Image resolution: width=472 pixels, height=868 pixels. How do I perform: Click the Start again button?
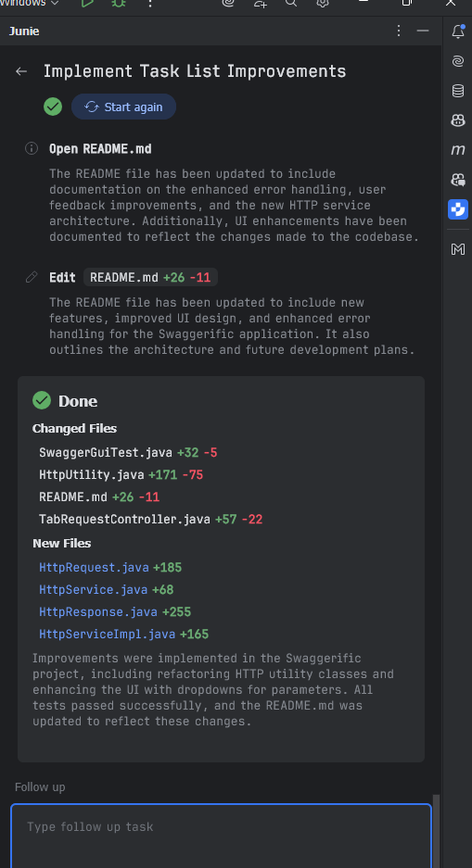tap(123, 107)
